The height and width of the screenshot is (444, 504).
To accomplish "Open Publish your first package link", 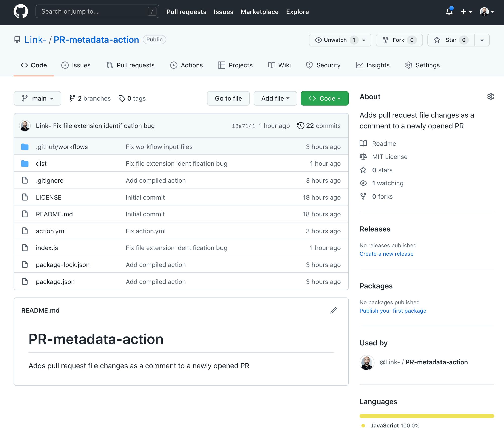I will (393, 311).
